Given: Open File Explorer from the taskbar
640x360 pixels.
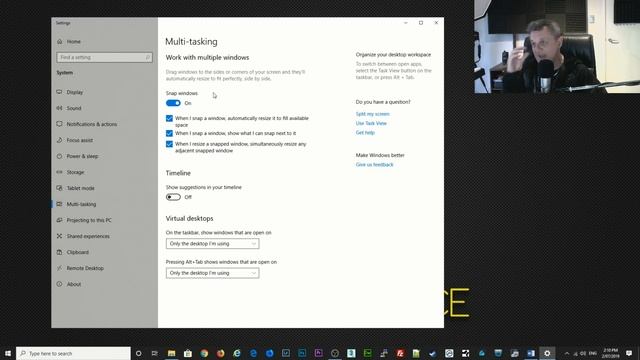Looking at the screenshot, I should tap(171, 353).
